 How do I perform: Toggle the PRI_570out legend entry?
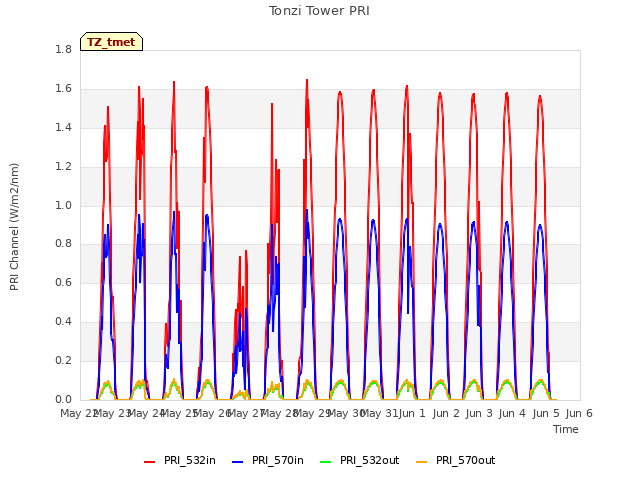pos(456,461)
